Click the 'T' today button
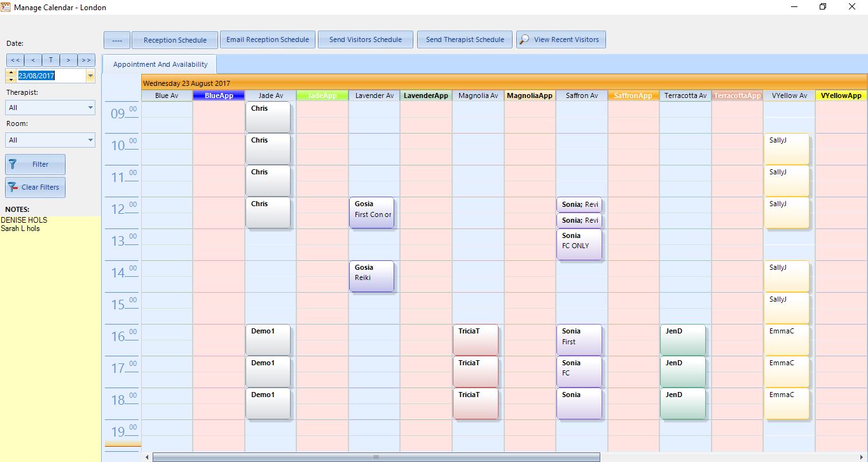Screen dimensions: 868x462 (51, 60)
